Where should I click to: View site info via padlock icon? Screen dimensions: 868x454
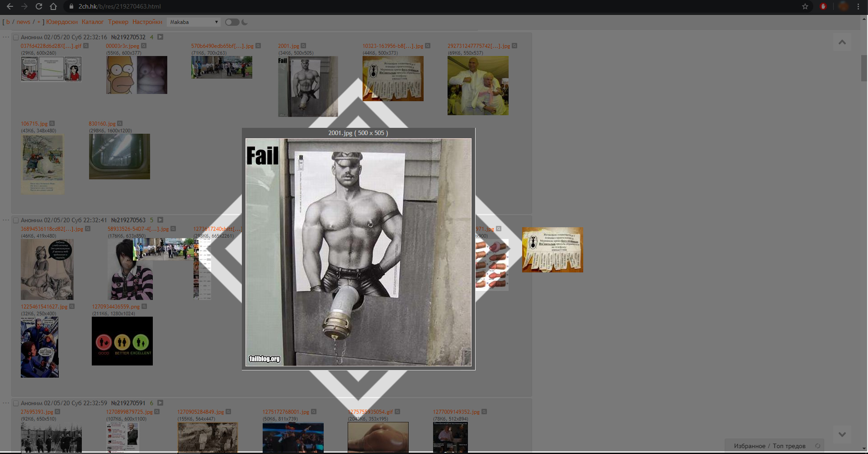point(71,6)
